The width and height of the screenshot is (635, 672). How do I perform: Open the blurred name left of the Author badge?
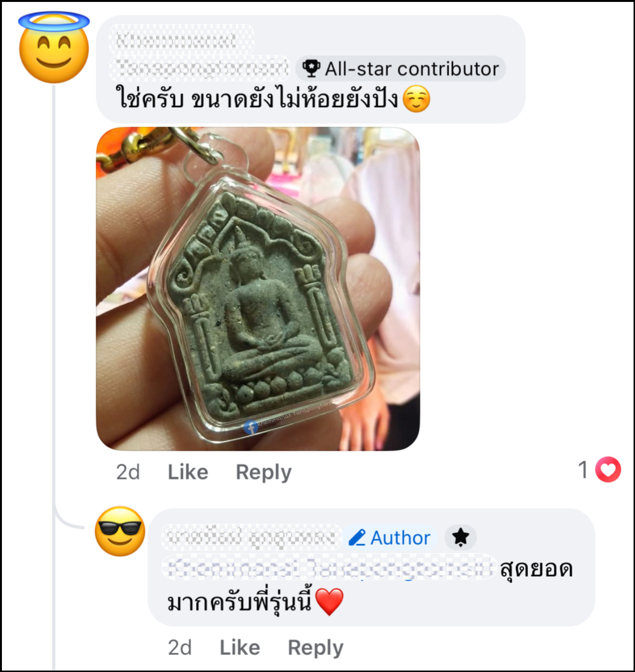(251, 537)
